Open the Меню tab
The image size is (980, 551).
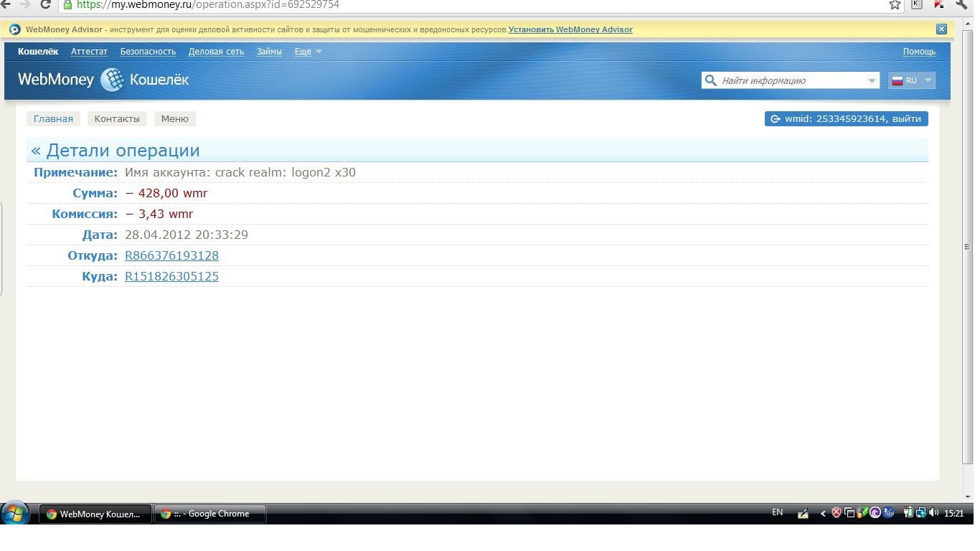pos(174,119)
